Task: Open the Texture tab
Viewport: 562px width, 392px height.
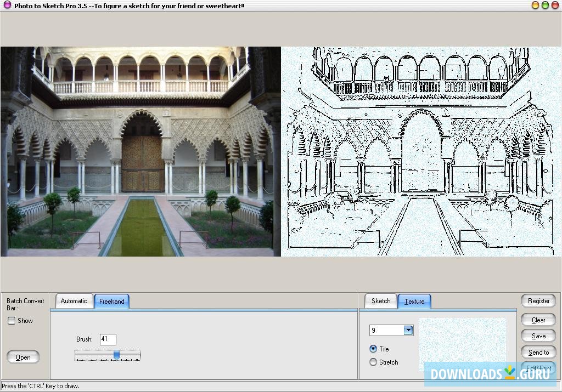Action: pyautogui.click(x=414, y=301)
